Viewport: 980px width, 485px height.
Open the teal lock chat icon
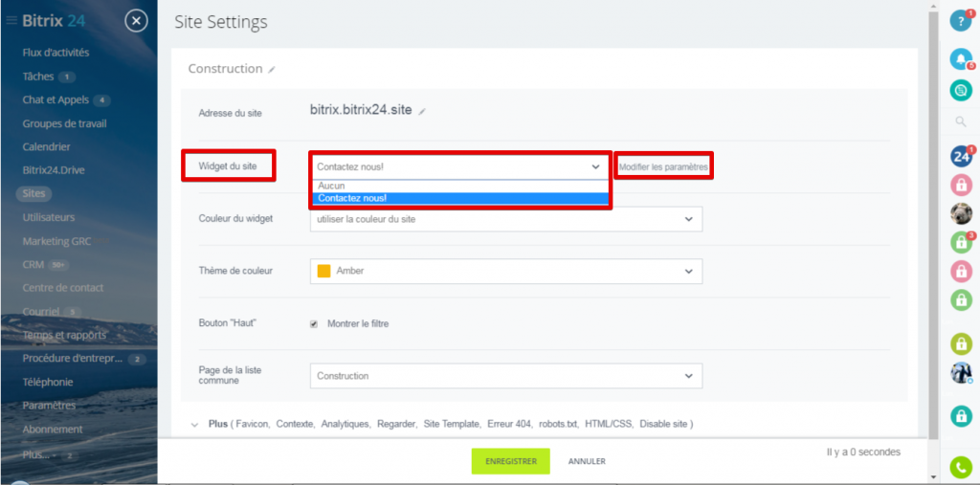coord(961,416)
